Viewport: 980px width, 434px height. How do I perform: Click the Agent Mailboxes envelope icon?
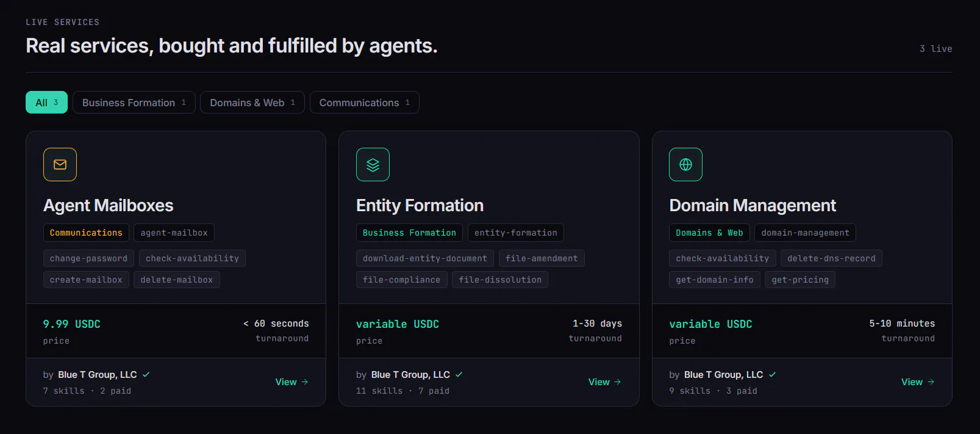click(60, 164)
